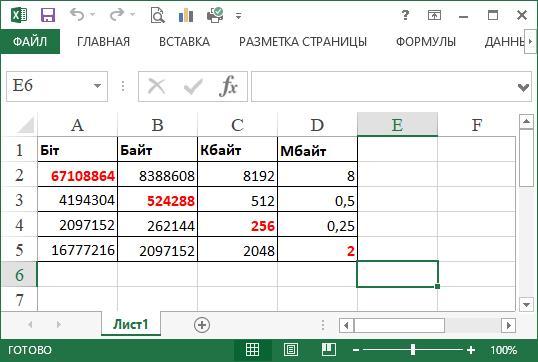Click the Redo arrow icon

[117, 15]
